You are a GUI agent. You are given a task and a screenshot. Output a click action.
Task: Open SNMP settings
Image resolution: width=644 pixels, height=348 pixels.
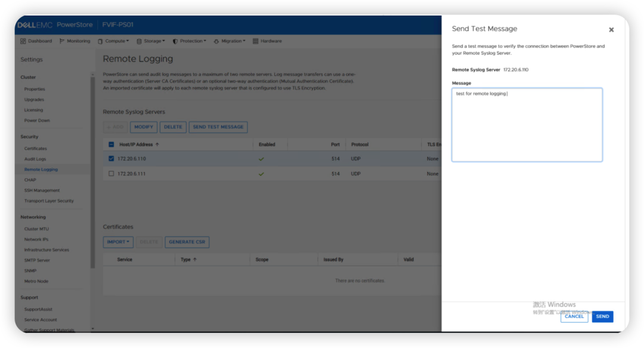click(x=30, y=270)
